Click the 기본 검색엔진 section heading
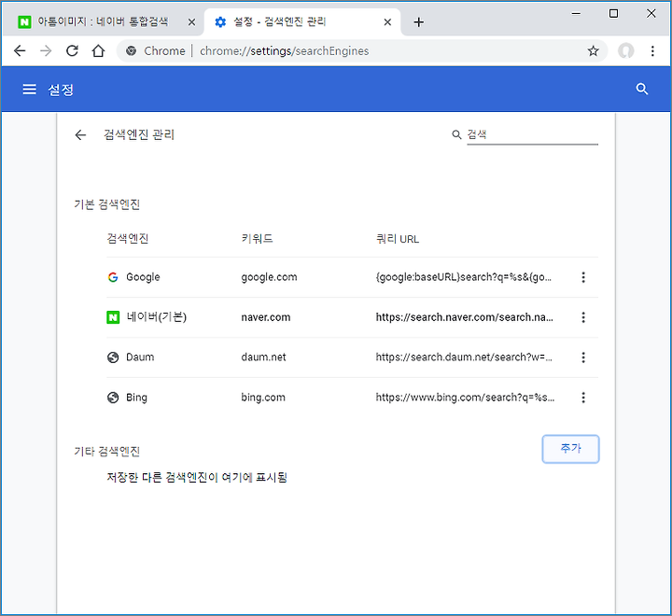Screen dimensions: 672x616 107,204
